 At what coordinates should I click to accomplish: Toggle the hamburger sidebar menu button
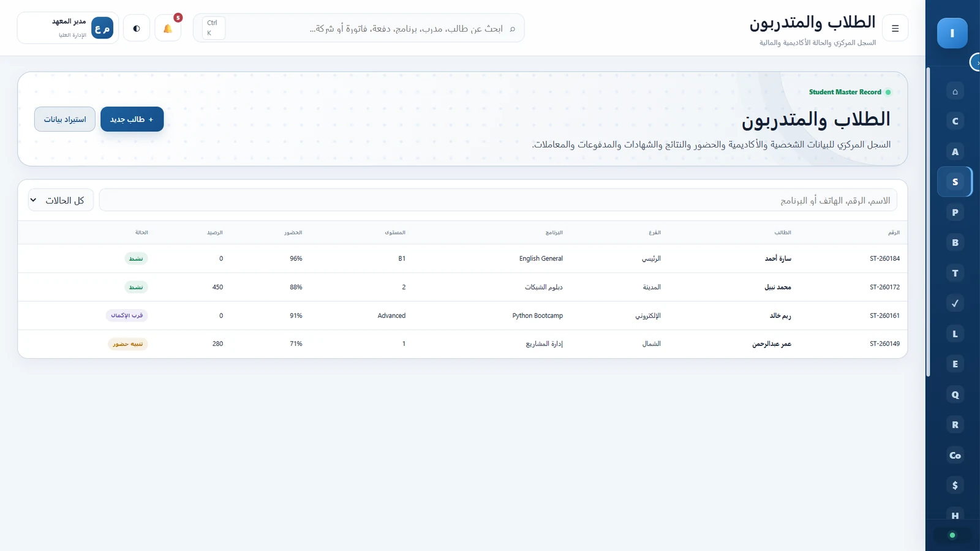[x=895, y=28]
